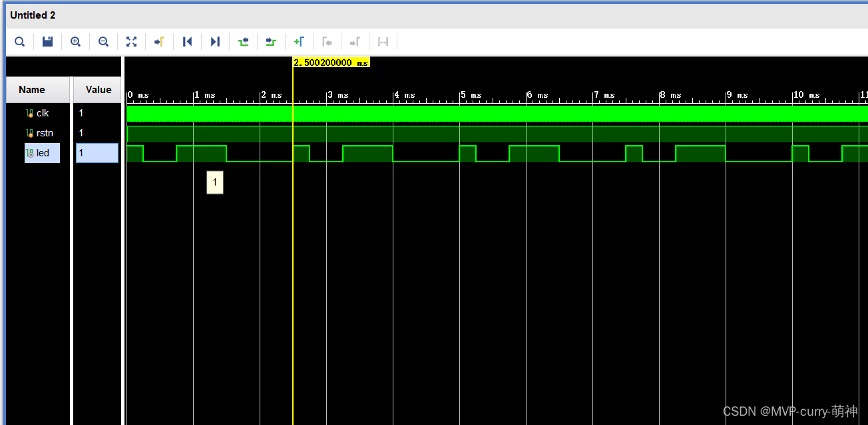The image size is (868, 425).
Task: Click the 10 ms ruler label
Action: (807, 95)
